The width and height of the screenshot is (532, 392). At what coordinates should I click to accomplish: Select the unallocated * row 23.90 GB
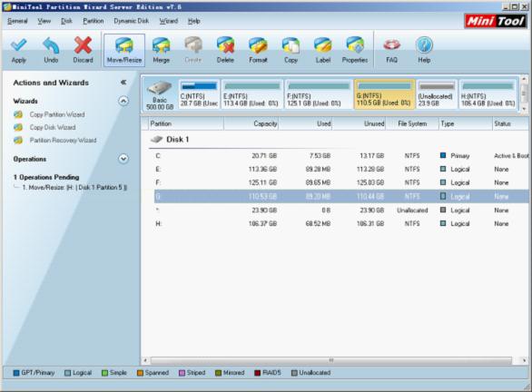341,211
